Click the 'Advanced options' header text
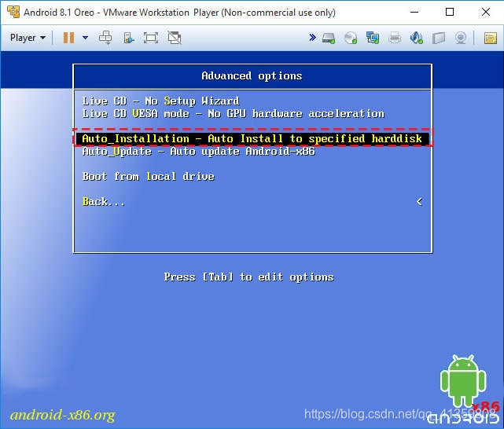Image resolution: width=504 pixels, height=429 pixels. click(252, 75)
